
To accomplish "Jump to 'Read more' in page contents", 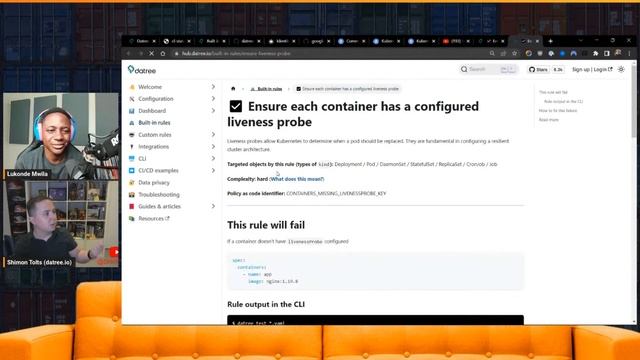I will [x=549, y=120].
